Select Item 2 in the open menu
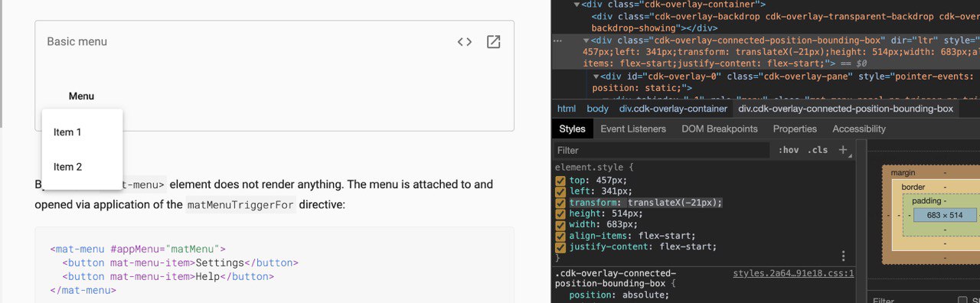This screenshot has width=980, height=303. 82,167
